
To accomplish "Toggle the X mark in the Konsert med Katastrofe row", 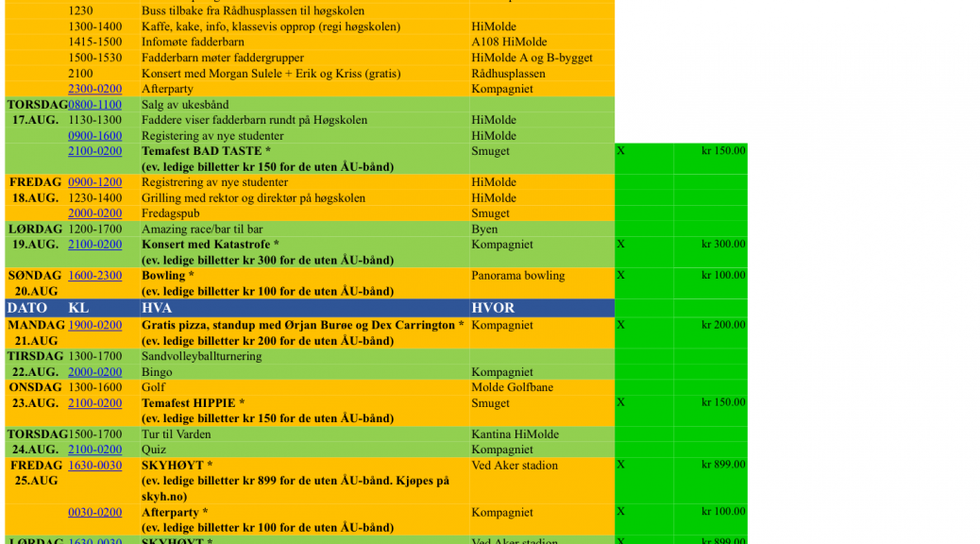I will click(620, 245).
